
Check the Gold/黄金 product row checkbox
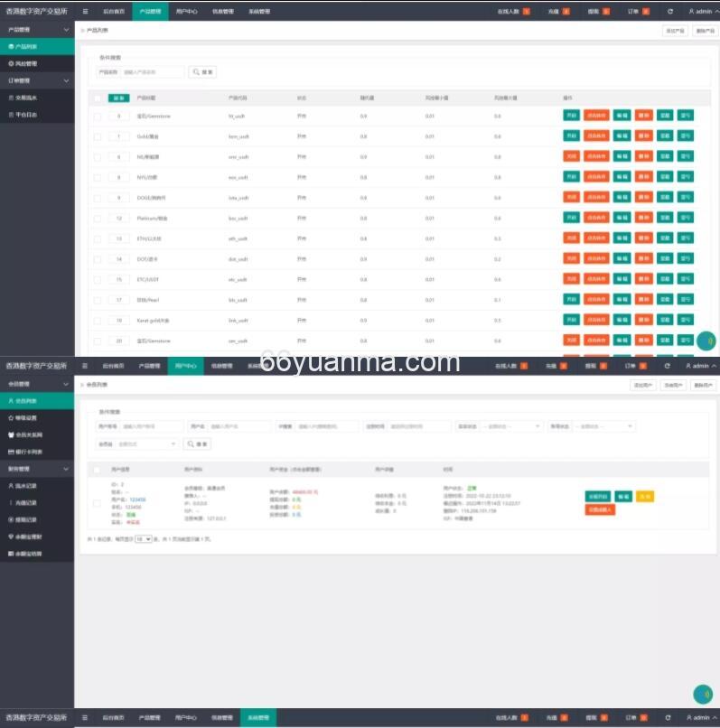click(x=98, y=136)
